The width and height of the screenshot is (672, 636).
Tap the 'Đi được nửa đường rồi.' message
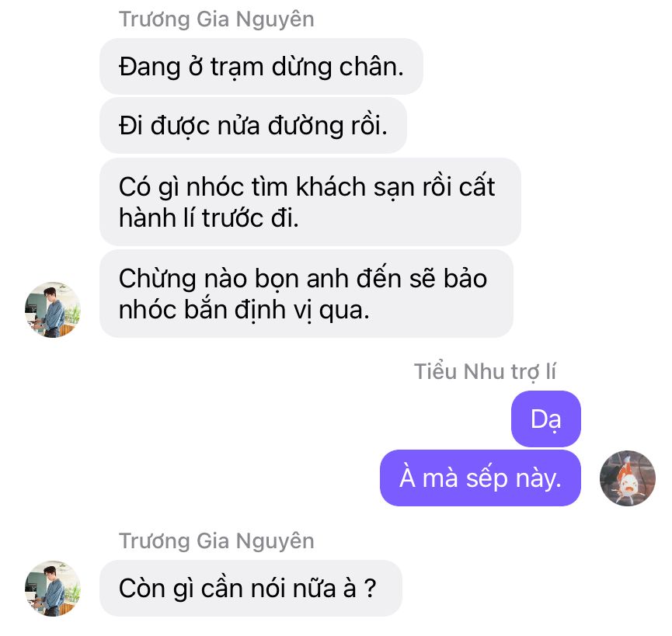pos(252,126)
